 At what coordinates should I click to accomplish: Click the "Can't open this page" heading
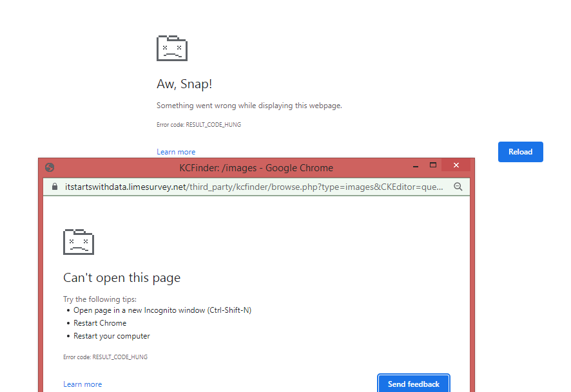coord(122,278)
